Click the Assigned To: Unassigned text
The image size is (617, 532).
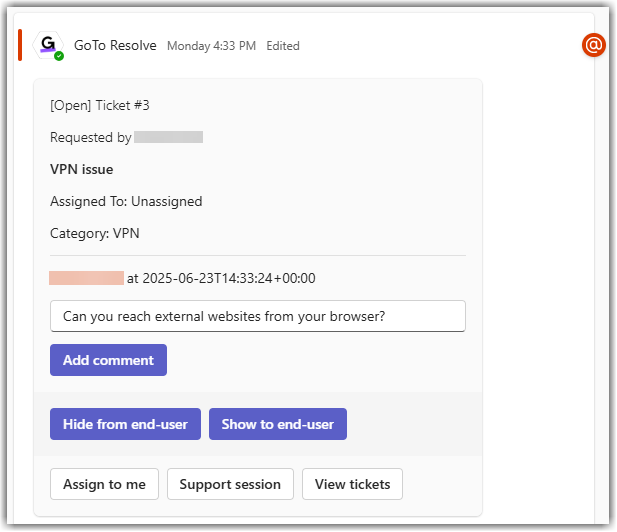[x=126, y=201]
